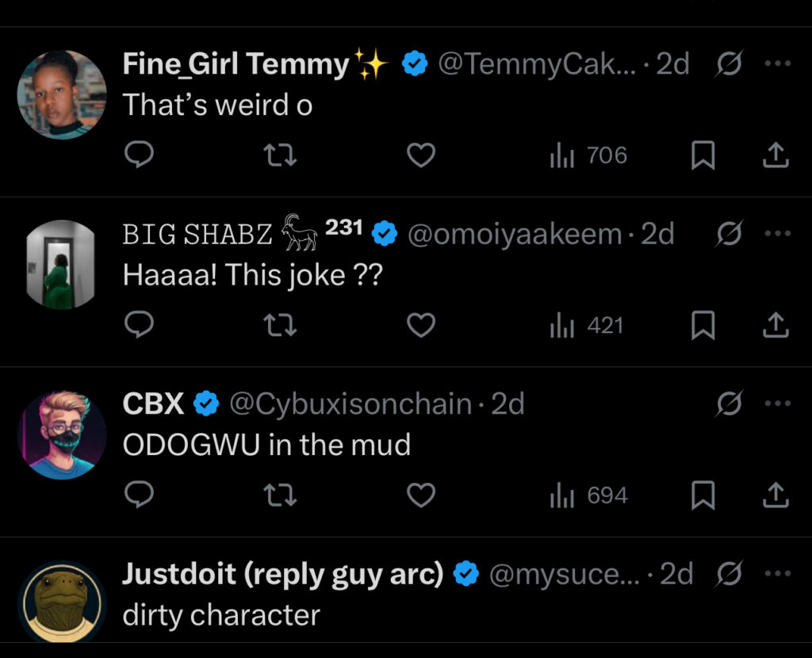812x658 pixels.
Task: View analytics showing 706 views
Action: point(588,155)
